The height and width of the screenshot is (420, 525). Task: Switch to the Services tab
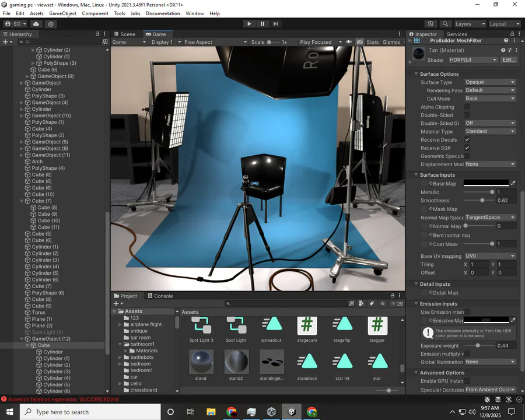pyautogui.click(x=457, y=34)
